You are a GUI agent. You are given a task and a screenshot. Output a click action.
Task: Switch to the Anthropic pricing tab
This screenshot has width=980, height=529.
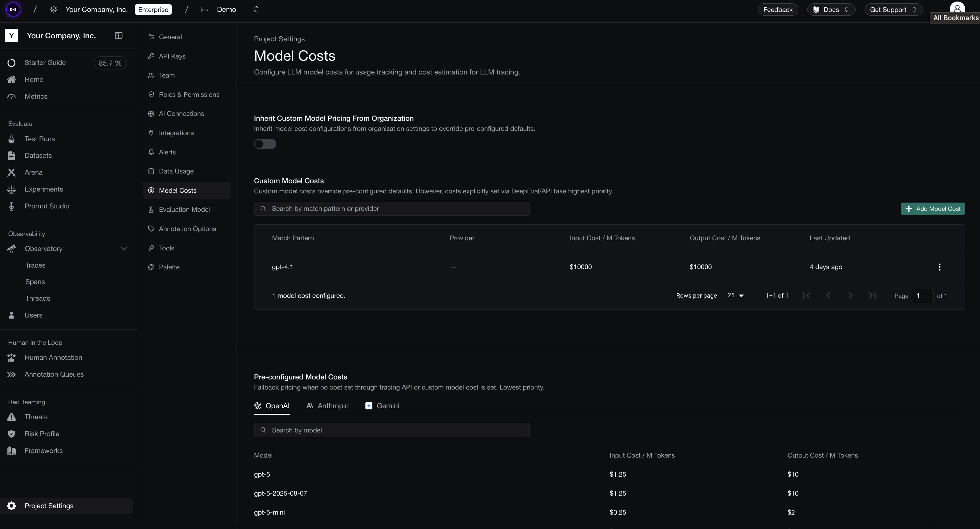click(x=327, y=406)
